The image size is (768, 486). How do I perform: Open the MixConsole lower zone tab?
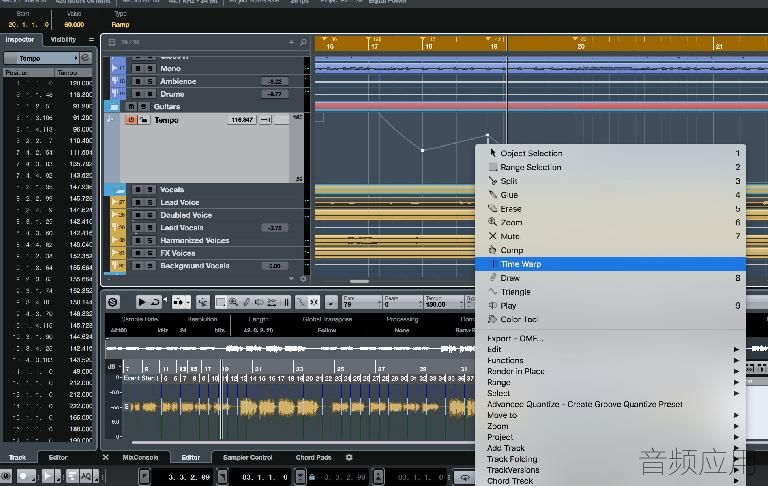(x=140, y=458)
